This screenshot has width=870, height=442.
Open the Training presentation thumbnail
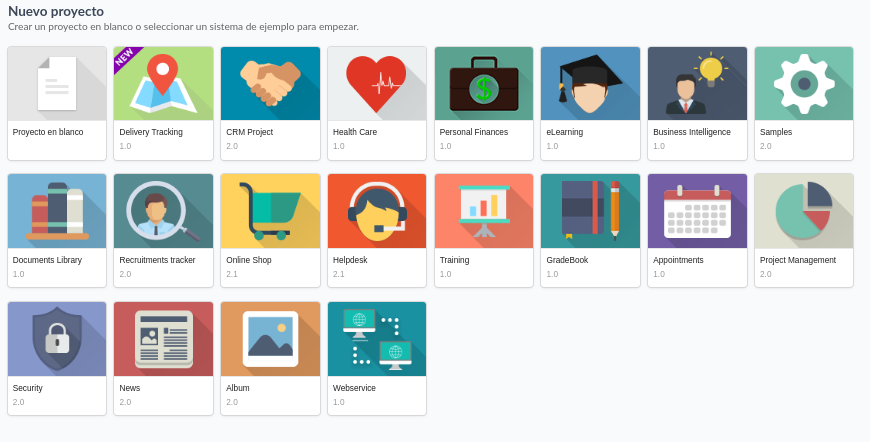pyautogui.click(x=484, y=211)
